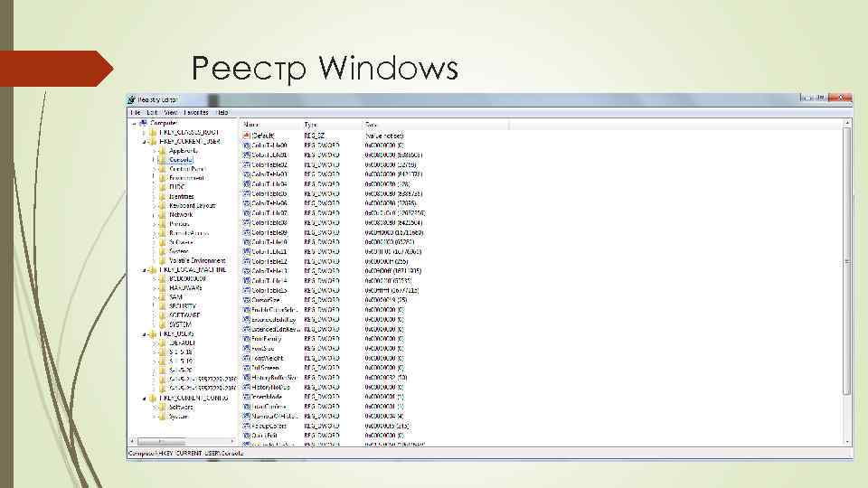Collapse the HKEY_CURRENT_CONFIG hive

[144, 399]
